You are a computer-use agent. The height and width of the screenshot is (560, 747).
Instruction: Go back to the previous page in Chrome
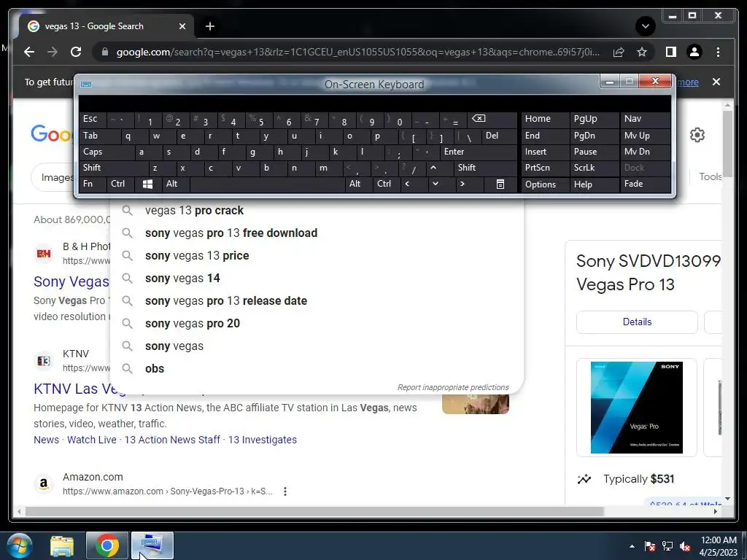point(29,52)
